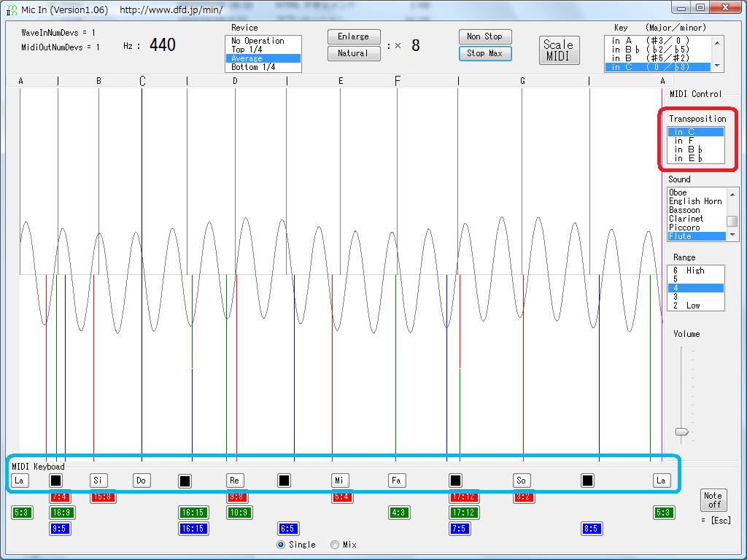The width and height of the screenshot is (747, 560).
Task: Click the blue 9:5 ratio button
Action: pos(60,529)
